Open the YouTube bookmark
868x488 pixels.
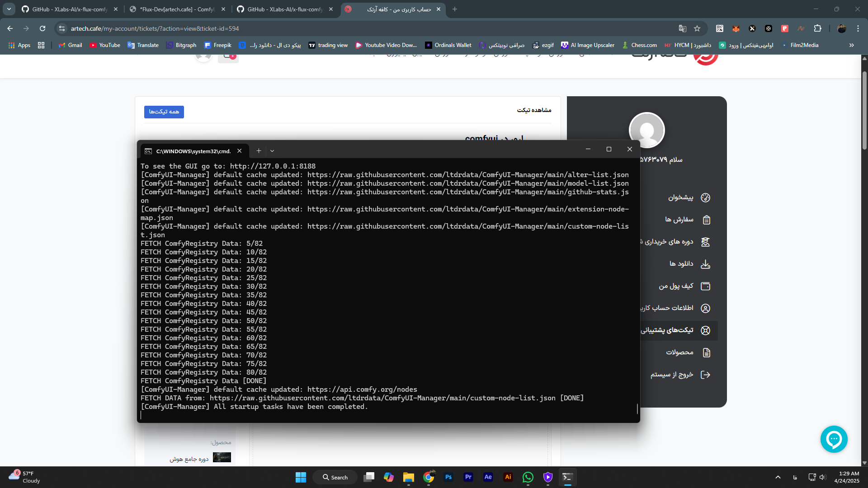105,45
